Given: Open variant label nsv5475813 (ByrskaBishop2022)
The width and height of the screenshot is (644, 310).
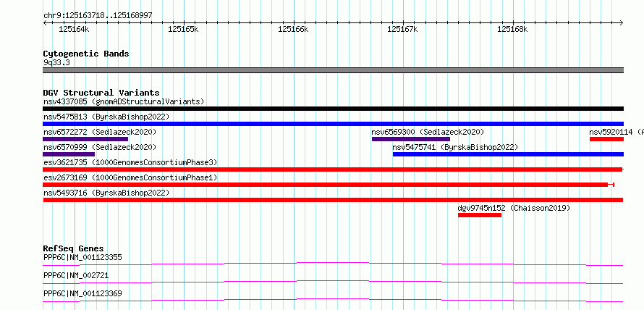Looking at the screenshot, I should point(106,117).
